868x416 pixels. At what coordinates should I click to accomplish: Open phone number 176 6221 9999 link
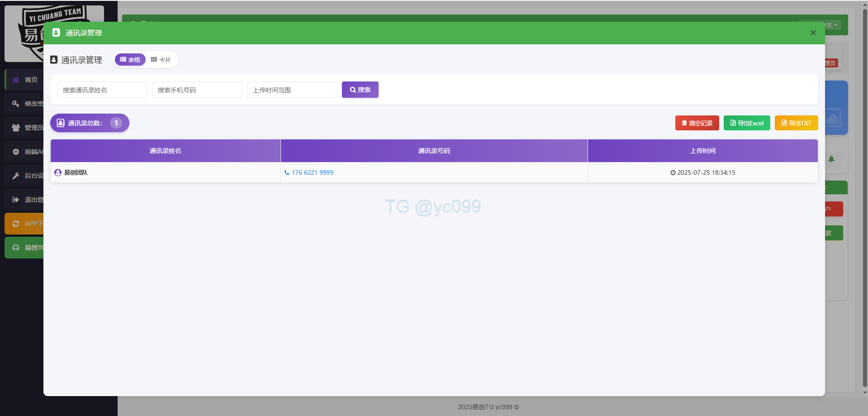[312, 172]
